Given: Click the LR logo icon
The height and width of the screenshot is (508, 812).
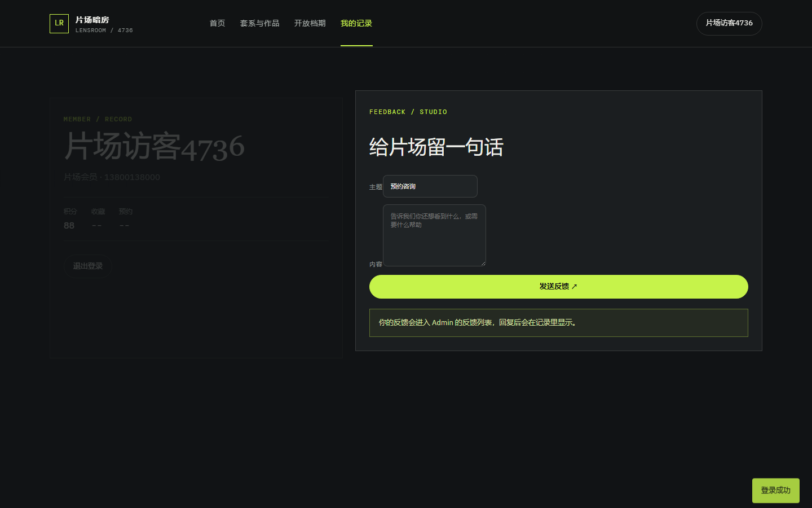Looking at the screenshot, I should click(x=59, y=24).
